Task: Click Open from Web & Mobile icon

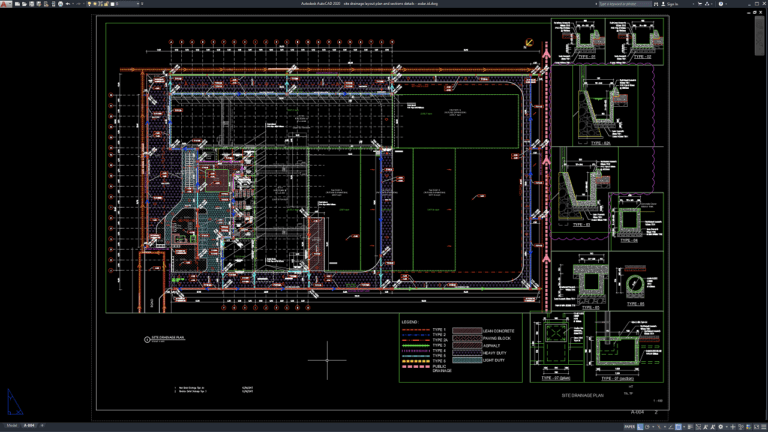Action: 46,4
